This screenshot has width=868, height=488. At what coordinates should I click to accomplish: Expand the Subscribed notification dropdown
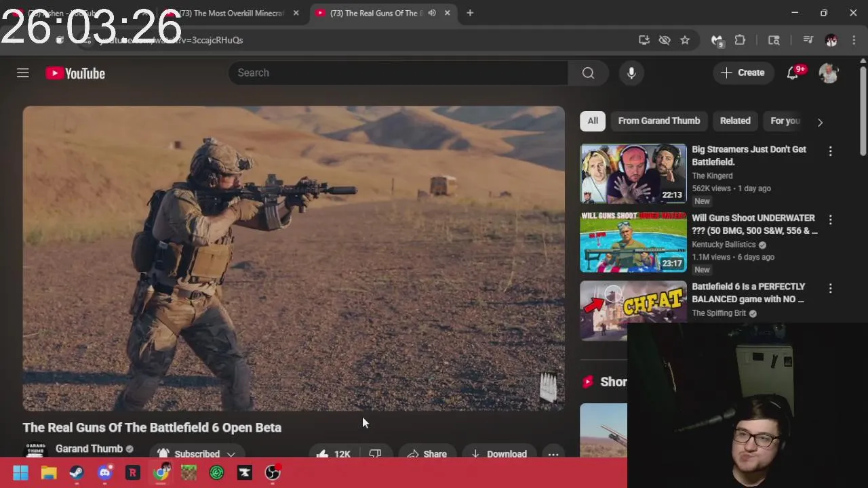click(x=196, y=453)
